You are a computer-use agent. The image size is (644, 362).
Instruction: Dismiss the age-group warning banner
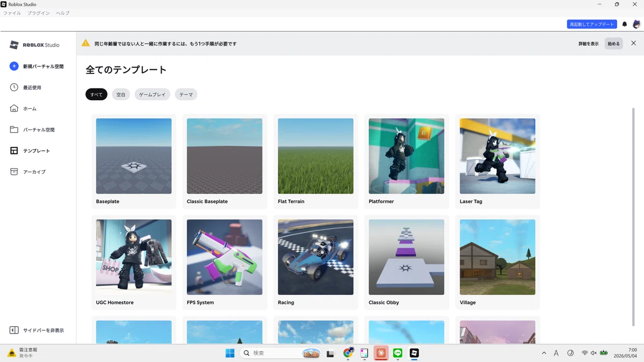(634, 43)
